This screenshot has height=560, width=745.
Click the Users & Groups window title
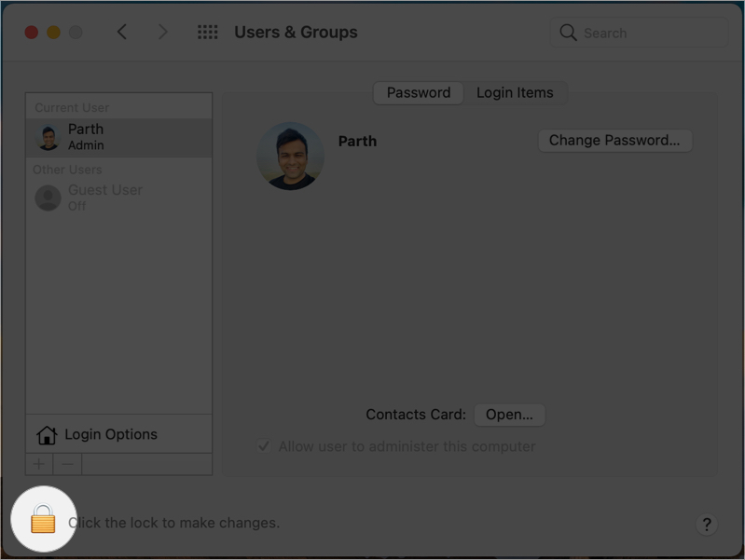(x=296, y=32)
